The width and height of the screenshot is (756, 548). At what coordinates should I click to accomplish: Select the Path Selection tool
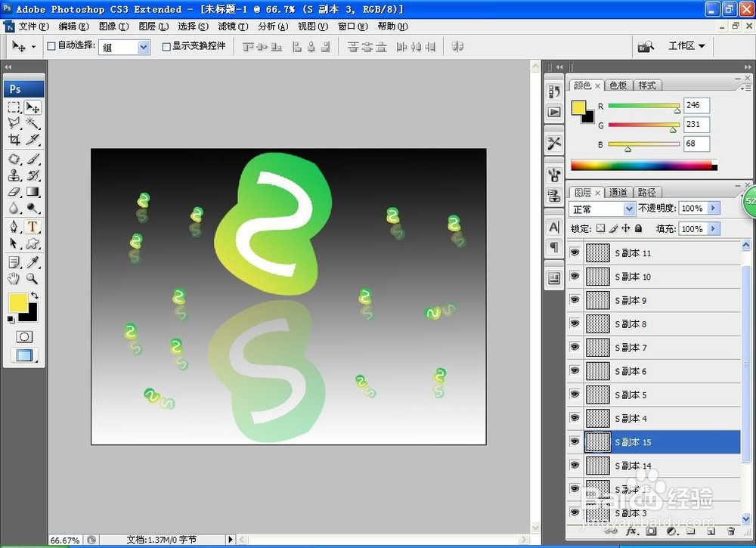[14, 243]
